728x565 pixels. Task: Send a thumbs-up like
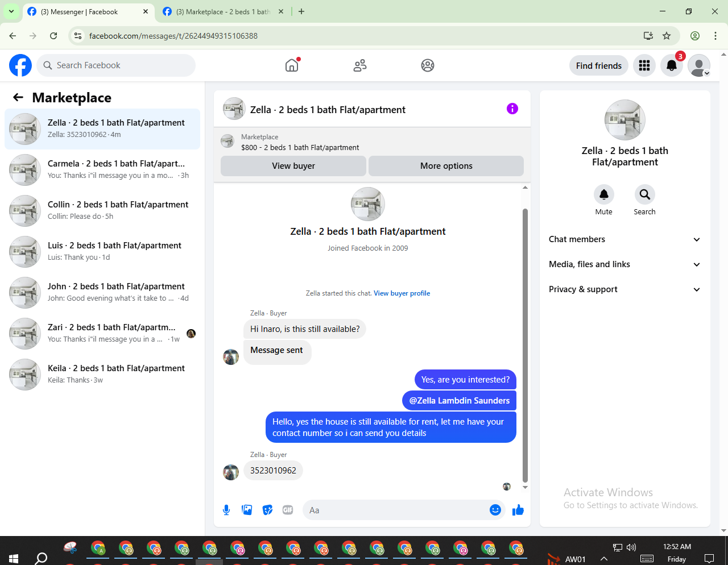(518, 510)
